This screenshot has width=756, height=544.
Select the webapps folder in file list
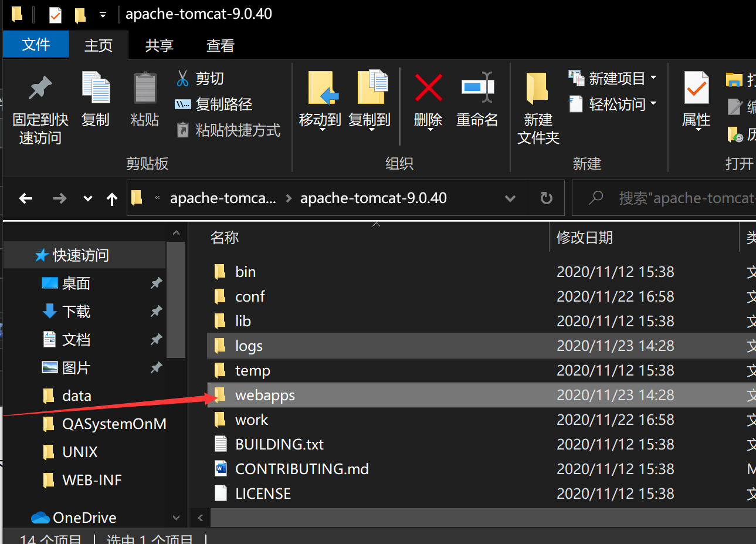pyautogui.click(x=265, y=395)
